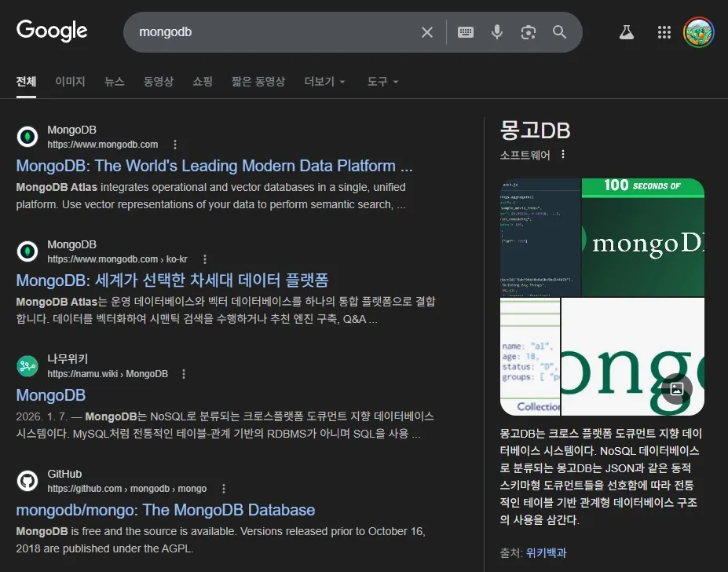Open the Google account profile avatar
This screenshot has height=572, width=728.
(x=698, y=32)
